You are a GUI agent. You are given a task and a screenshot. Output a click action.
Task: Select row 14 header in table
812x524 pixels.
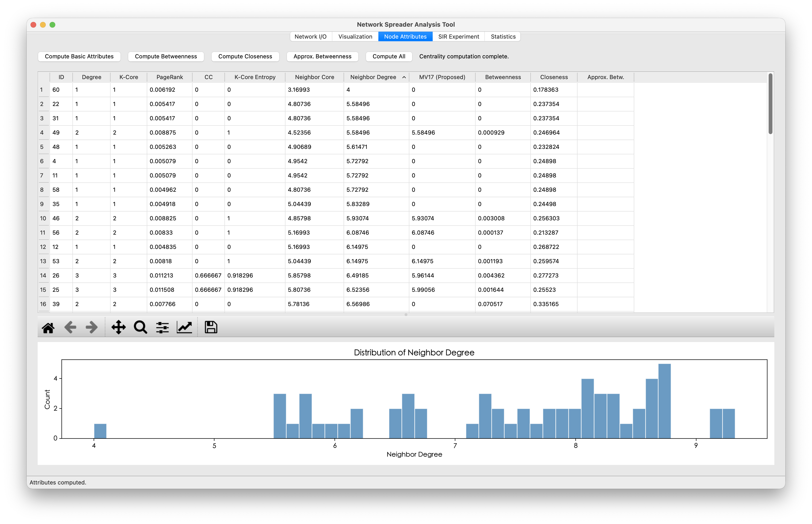click(x=43, y=276)
